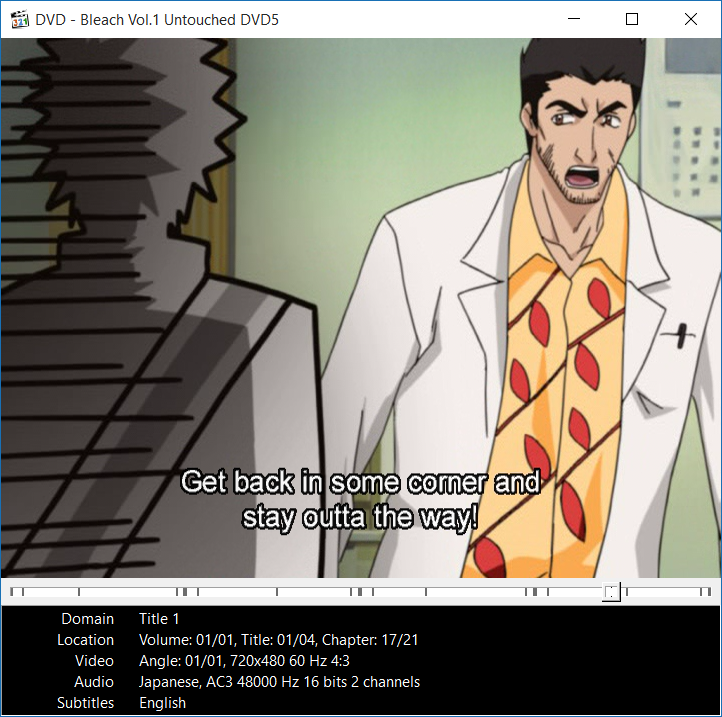
Task: Click the last chapter marker at seek bar end
Action: (x=710, y=593)
